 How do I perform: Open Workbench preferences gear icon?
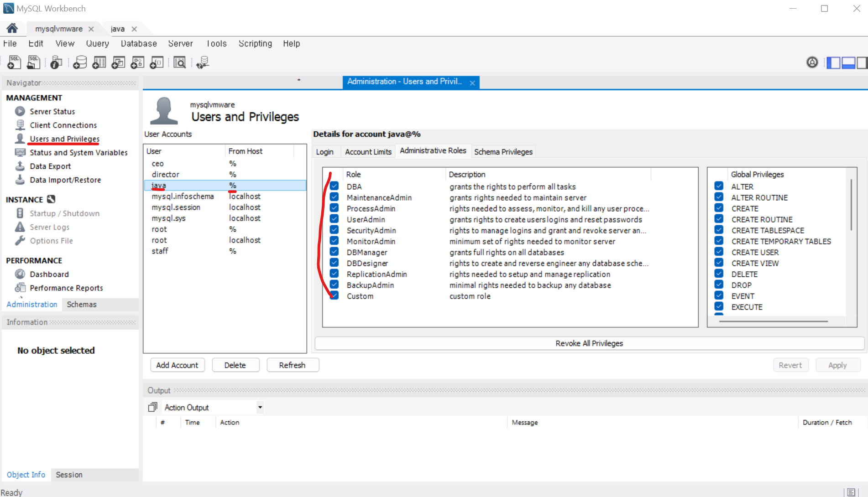pyautogui.click(x=812, y=62)
